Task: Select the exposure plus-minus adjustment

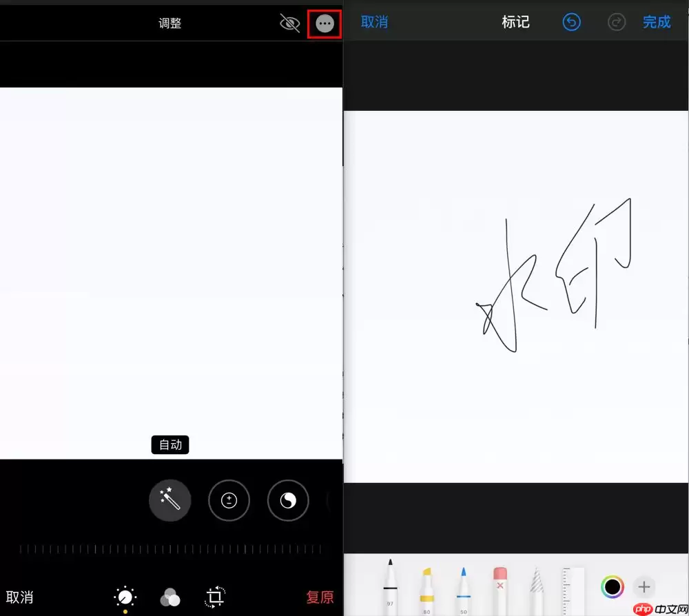Action: (x=229, y=500)
